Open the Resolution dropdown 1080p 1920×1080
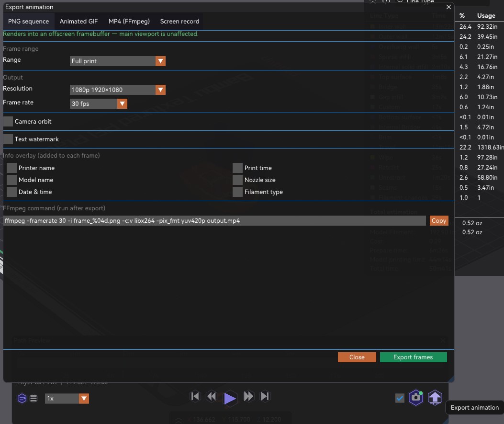504x424 pixels. pyautogui.click(x=117, y=90)
